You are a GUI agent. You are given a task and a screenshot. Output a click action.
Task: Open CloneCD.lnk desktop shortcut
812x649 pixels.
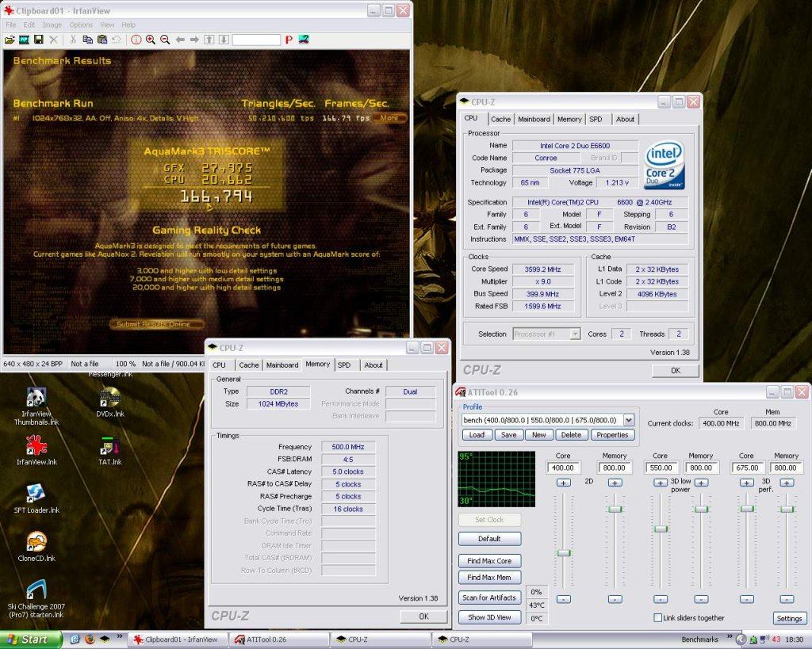pos(36,547)
